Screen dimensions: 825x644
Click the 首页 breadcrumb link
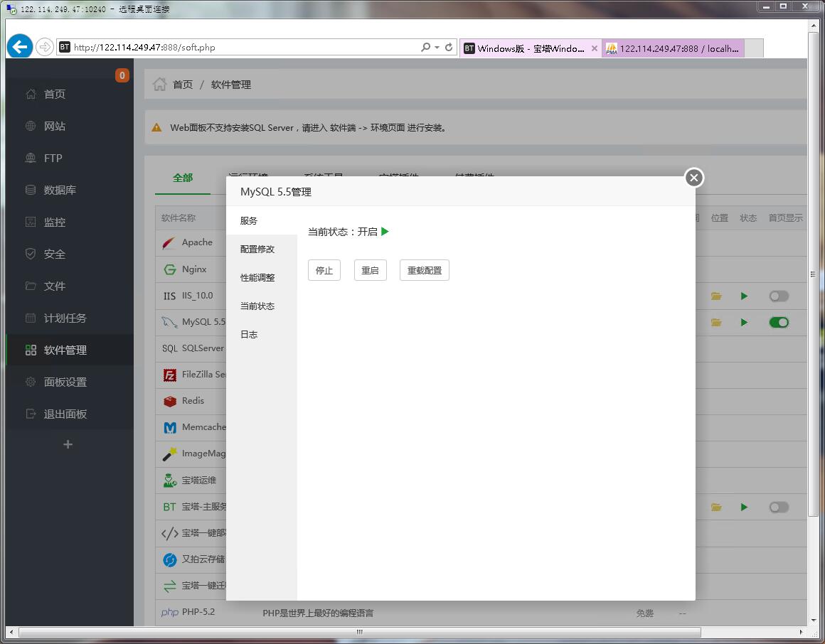pyautogui.click(x=183, y=85)
